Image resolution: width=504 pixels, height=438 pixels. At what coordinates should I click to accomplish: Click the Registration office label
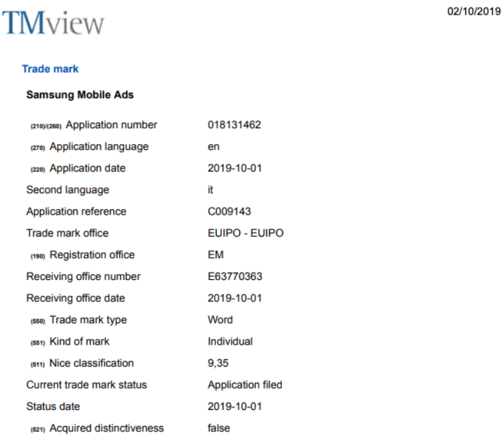(x=92, y=255)
